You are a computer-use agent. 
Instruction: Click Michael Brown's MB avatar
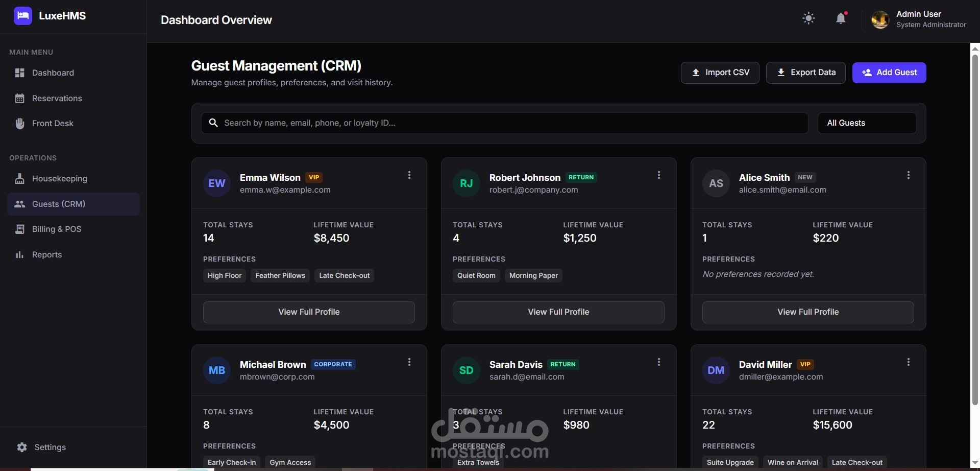coord(217,370)
